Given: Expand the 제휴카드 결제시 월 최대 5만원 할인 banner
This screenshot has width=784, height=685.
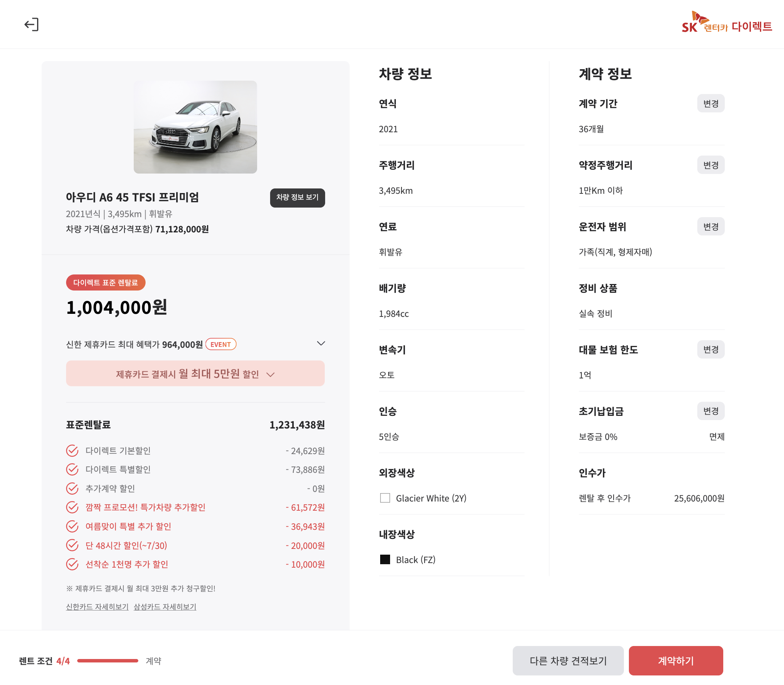Looking at the screenshot, I should pyautogui.click(x=195, y=373).
